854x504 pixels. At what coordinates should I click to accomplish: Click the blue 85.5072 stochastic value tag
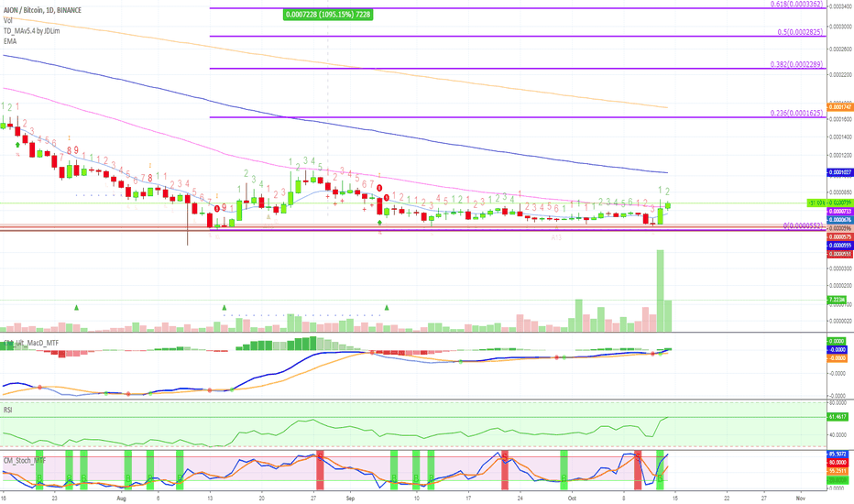tap(838, 454)
